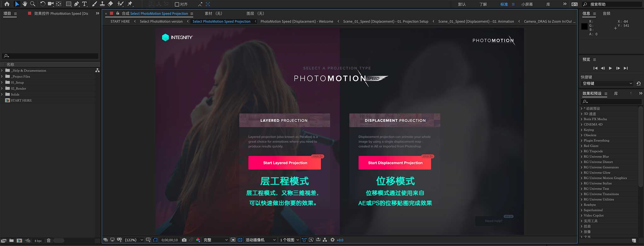Click the Project panel search field
This screenshot has width=644, height=246.
50,56
